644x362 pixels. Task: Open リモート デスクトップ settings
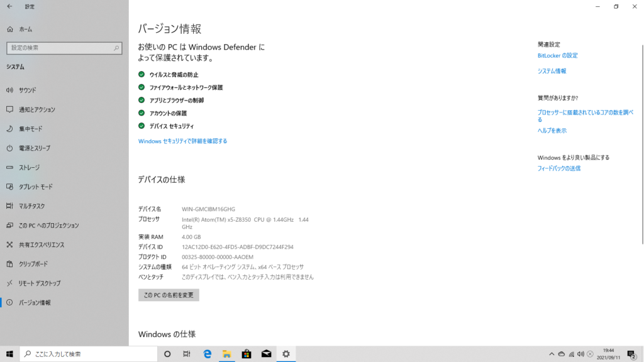[39, 283]
